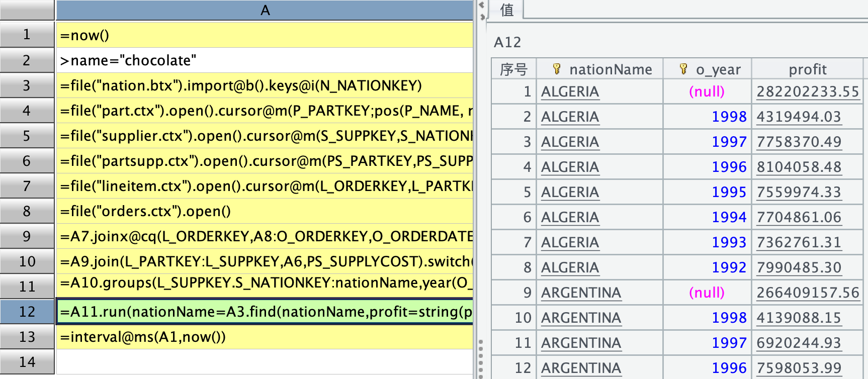
Task: Open profit value 6920244.93
Action: click(799, 343)
